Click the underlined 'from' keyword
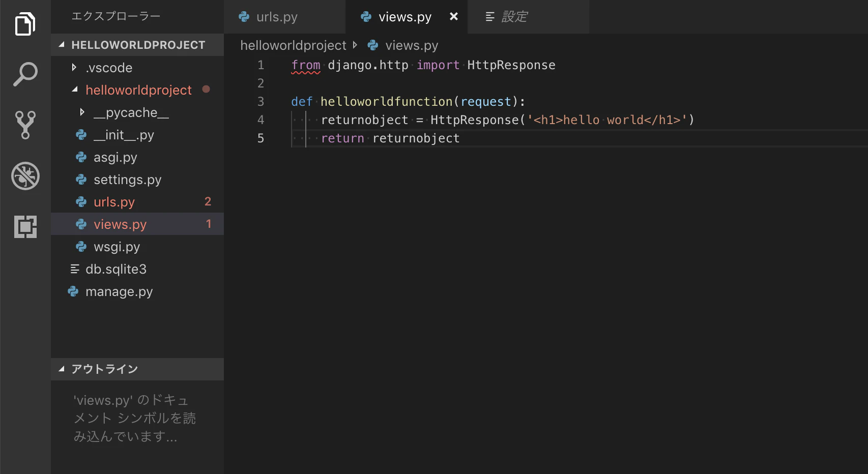The height and width of the screenshot is (474, 868). click(306, 65)
